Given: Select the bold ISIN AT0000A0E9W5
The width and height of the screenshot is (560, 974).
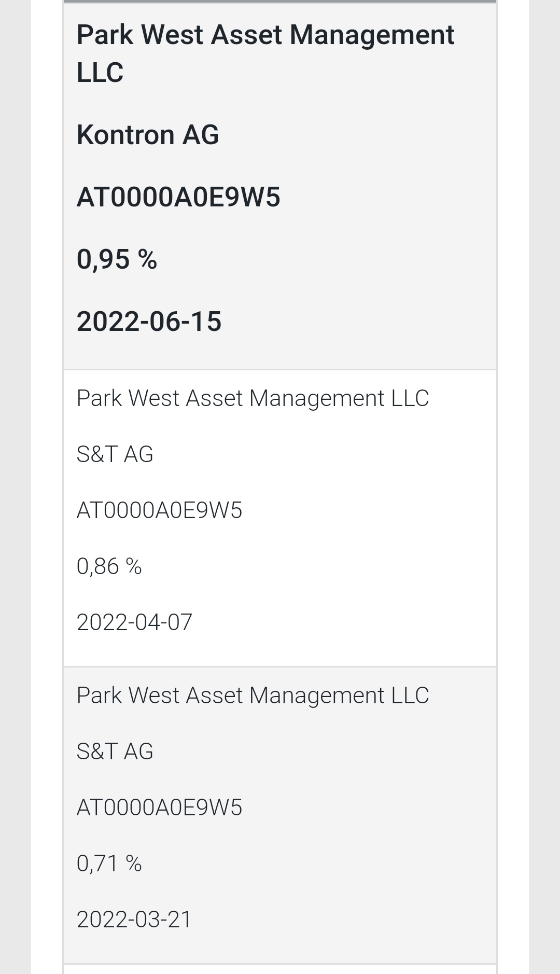Looking at the screenshot, I should [x=178, y=197].
